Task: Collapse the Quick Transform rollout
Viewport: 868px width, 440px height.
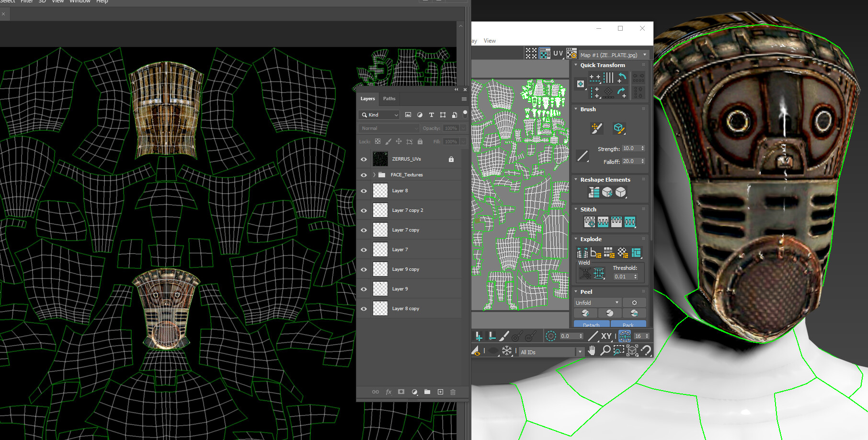Action: 576,65
